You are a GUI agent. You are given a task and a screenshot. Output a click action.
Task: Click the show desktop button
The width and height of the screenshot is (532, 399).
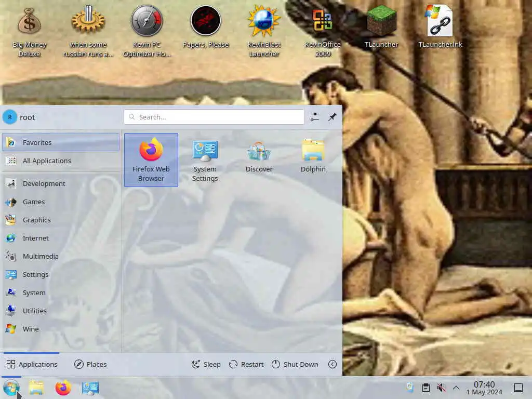(x=518, y=388)
